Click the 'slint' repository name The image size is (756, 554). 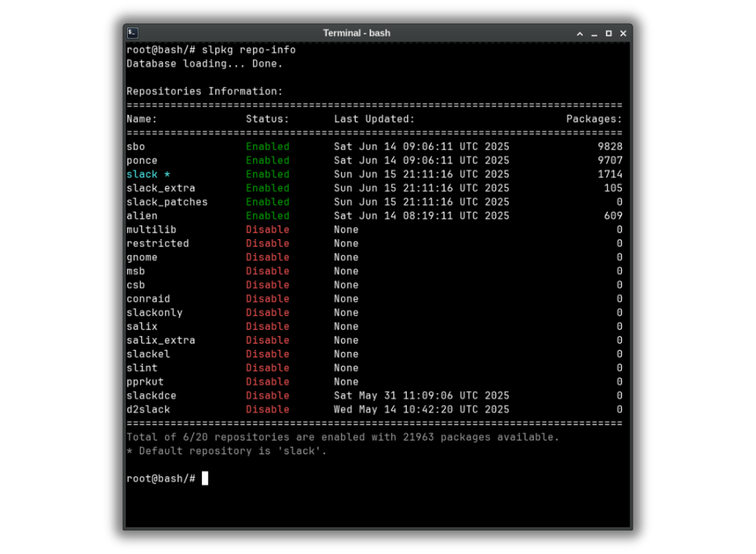click(x=142, y=368)
